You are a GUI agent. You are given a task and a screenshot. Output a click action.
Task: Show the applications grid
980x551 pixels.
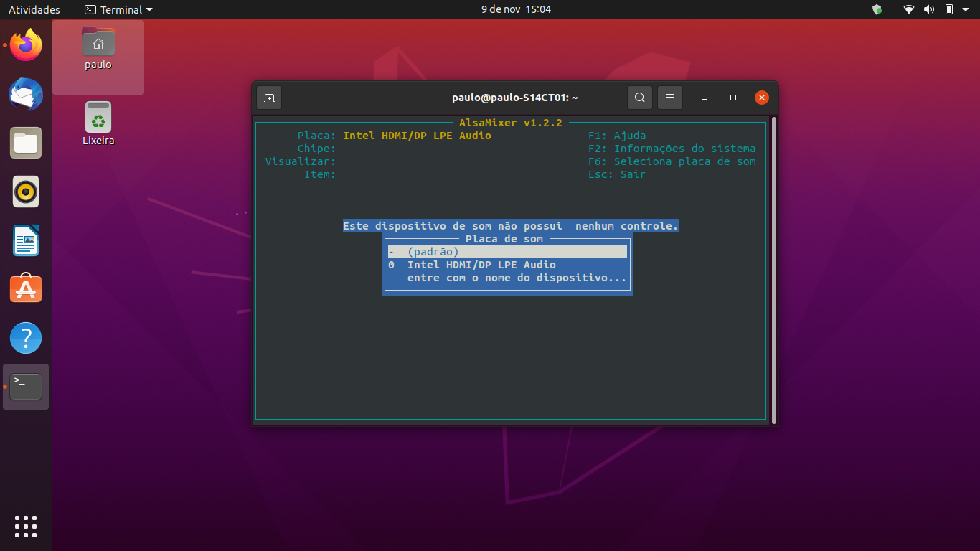(x=26, y=526)
